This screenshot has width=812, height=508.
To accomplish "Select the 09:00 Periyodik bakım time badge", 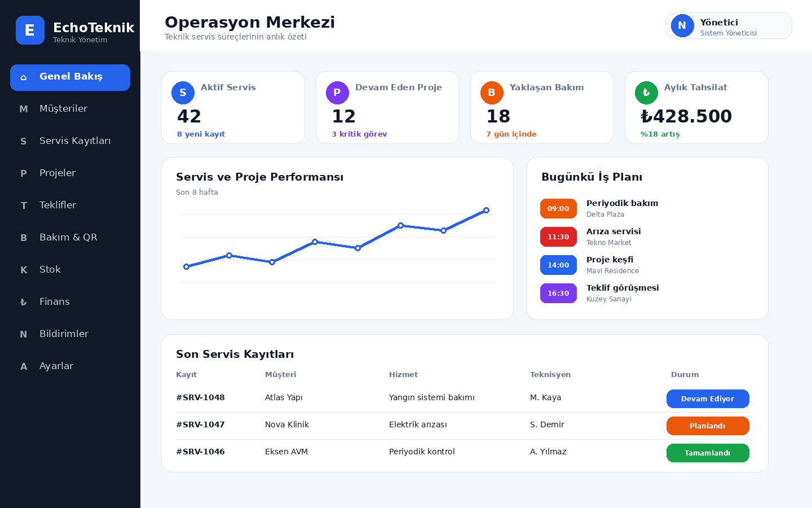I will tap(558, 208).
